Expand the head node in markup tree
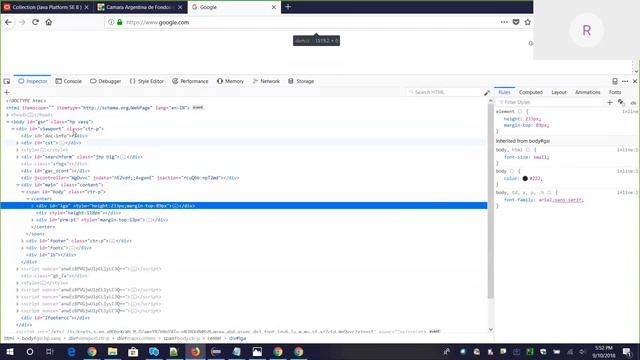The image size is (640, 360). click(7, 115)
